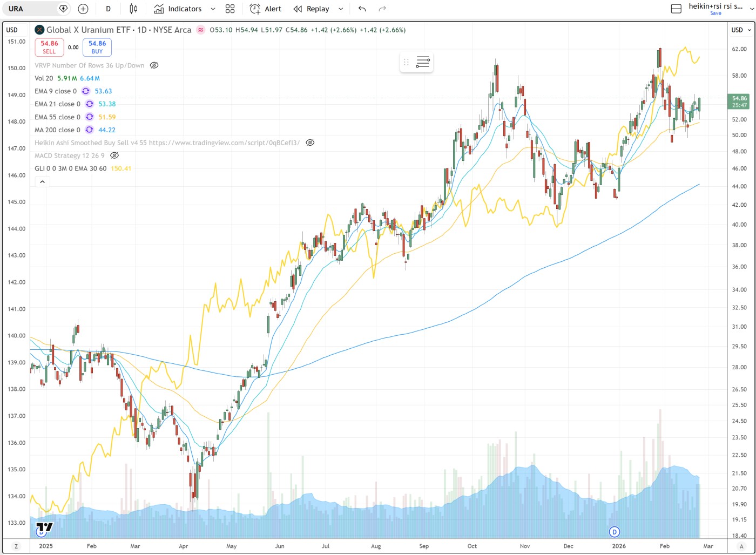Open the floating object tree settings icon
This screenshot has height=555, width=756.
[x=423, y=62]
